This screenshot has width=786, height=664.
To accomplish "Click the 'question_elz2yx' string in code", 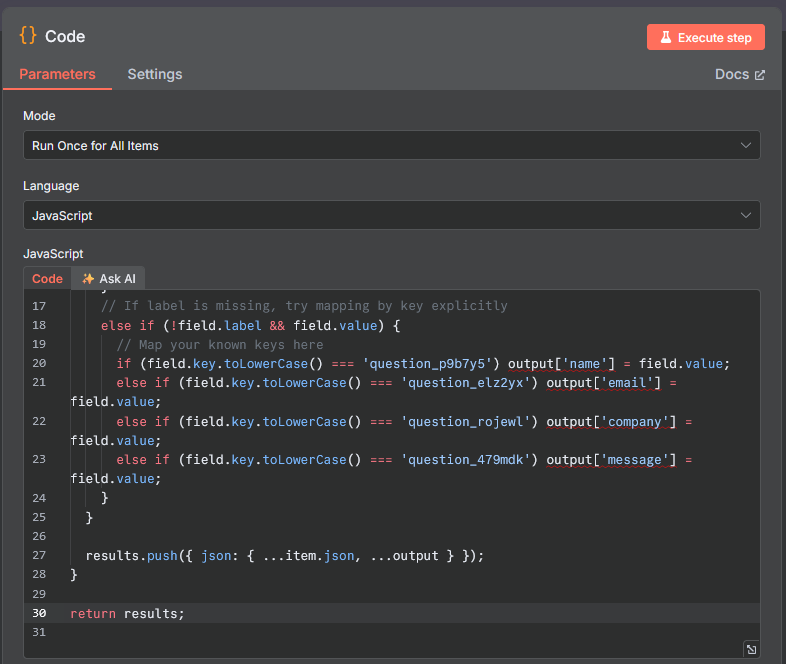I will 466,383.
